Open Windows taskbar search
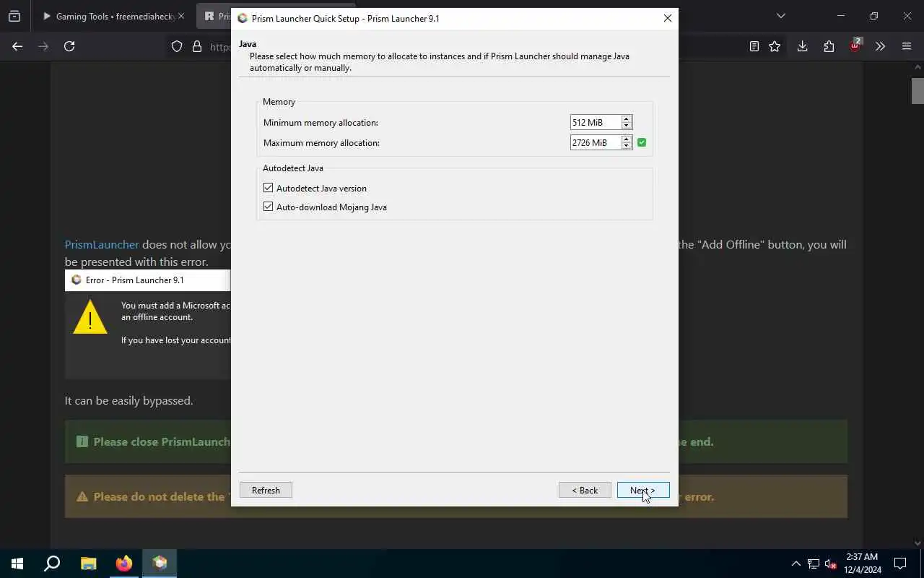The height and width of the screenshot is (578, 924). (x=52, y=564)
